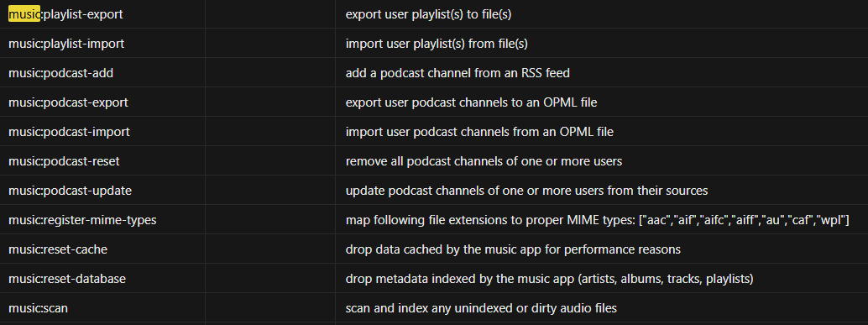This screenshot has width=868, height=325.
Task: Select the music:podcast-export row
Action: point(434,102)
